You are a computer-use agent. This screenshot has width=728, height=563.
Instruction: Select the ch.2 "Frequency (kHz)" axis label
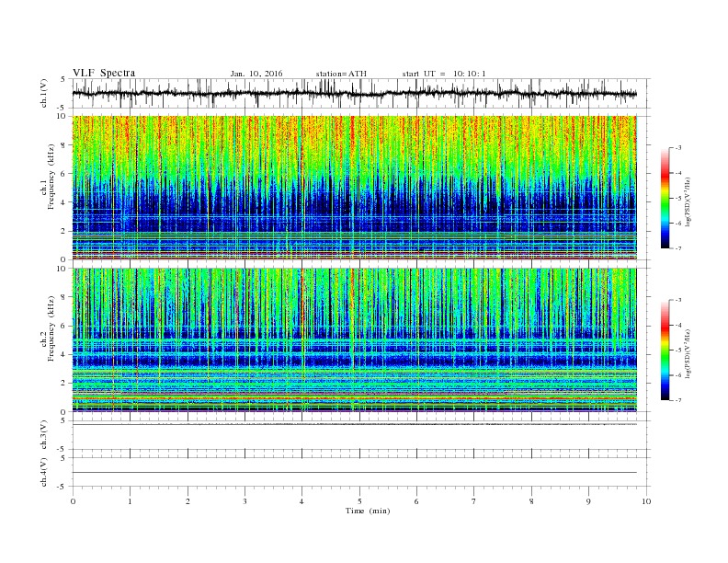[x=51, y=328]
